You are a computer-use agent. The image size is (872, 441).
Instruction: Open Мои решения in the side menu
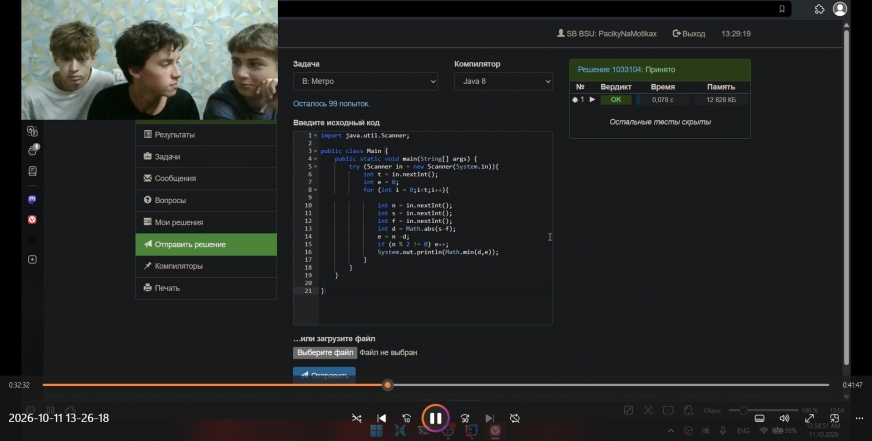(x=206, y=222)
